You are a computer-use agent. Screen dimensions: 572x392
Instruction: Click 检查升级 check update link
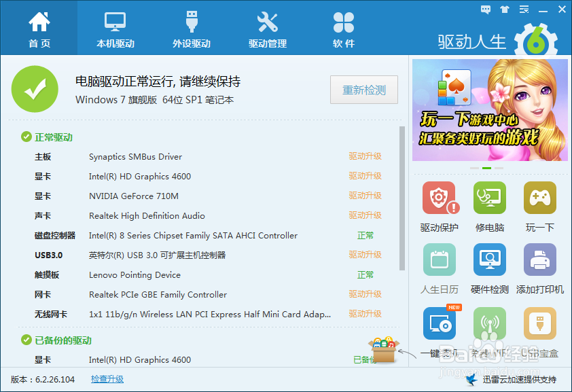pos(107,379)
